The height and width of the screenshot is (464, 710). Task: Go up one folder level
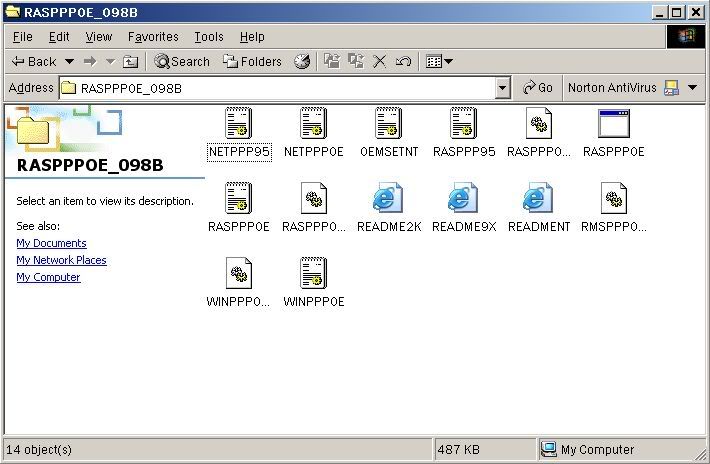tap(130, 61)
